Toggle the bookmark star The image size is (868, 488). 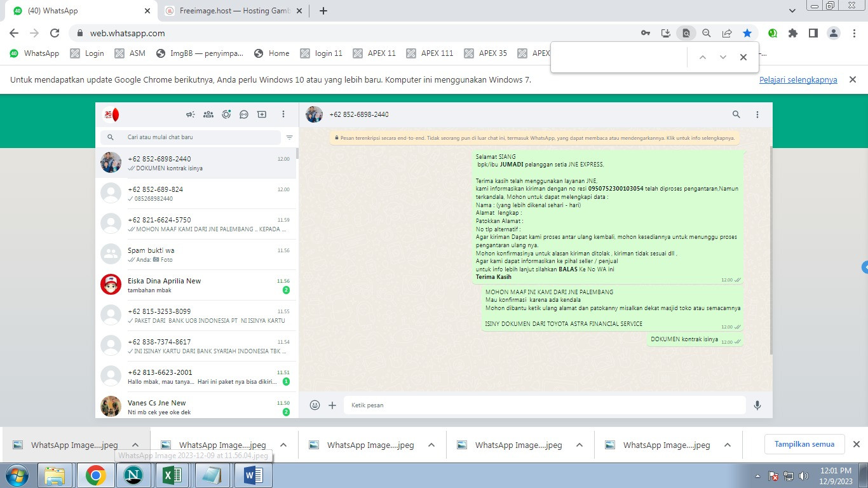[747, 33]
